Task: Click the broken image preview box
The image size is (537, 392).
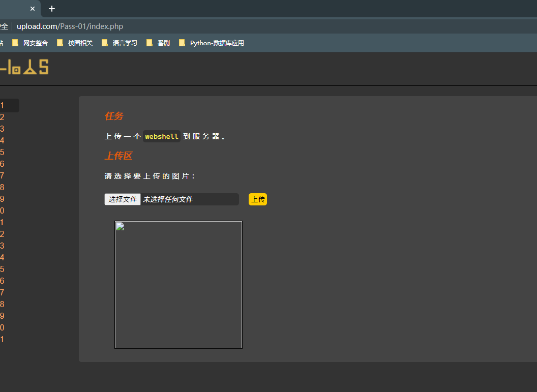Action: click(178, 285)
